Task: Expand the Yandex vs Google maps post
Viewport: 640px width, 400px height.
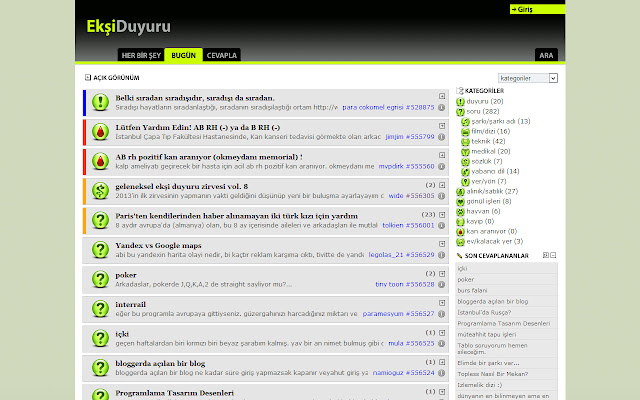Action: [x=442, y=244]
